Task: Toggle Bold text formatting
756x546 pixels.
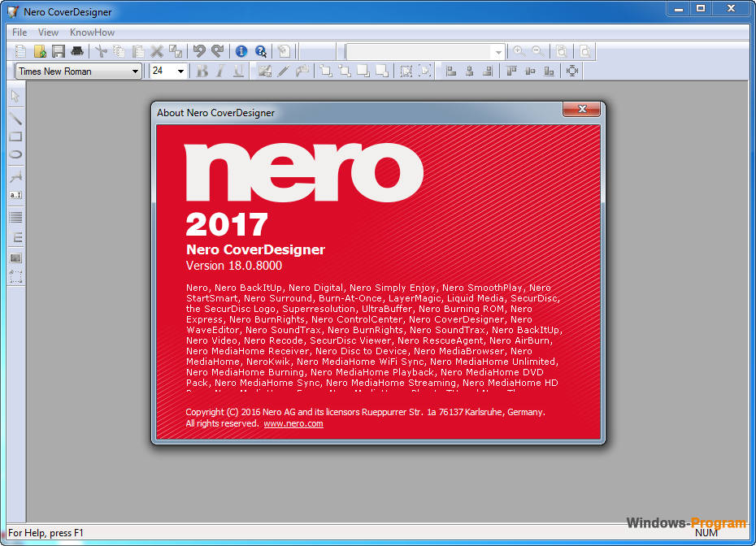Action: coord(202,71)
